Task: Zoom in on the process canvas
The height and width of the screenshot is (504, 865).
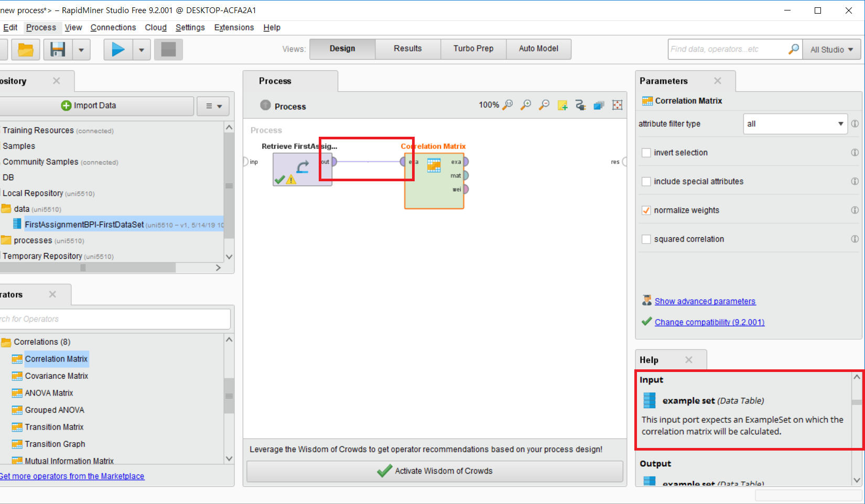Action: click(x=525, y=105)
